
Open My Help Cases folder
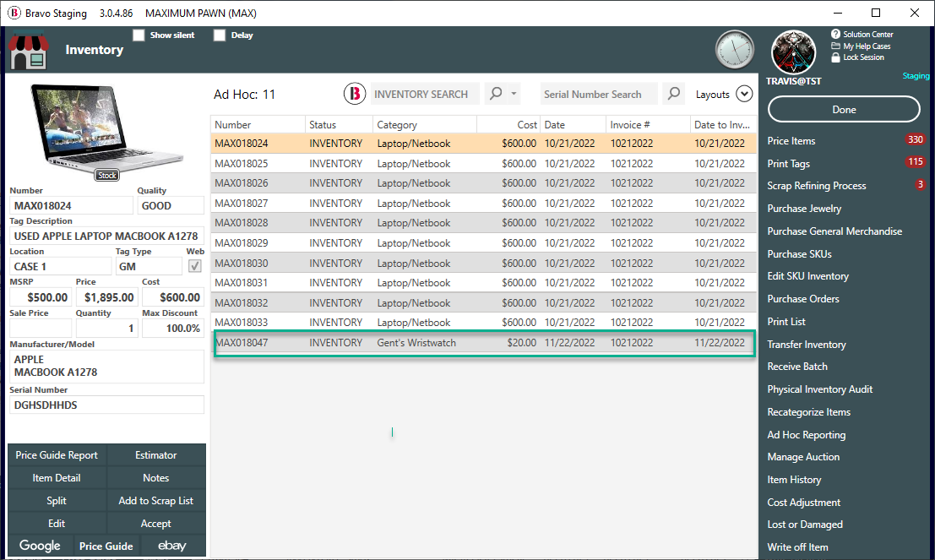click(835, 46)
